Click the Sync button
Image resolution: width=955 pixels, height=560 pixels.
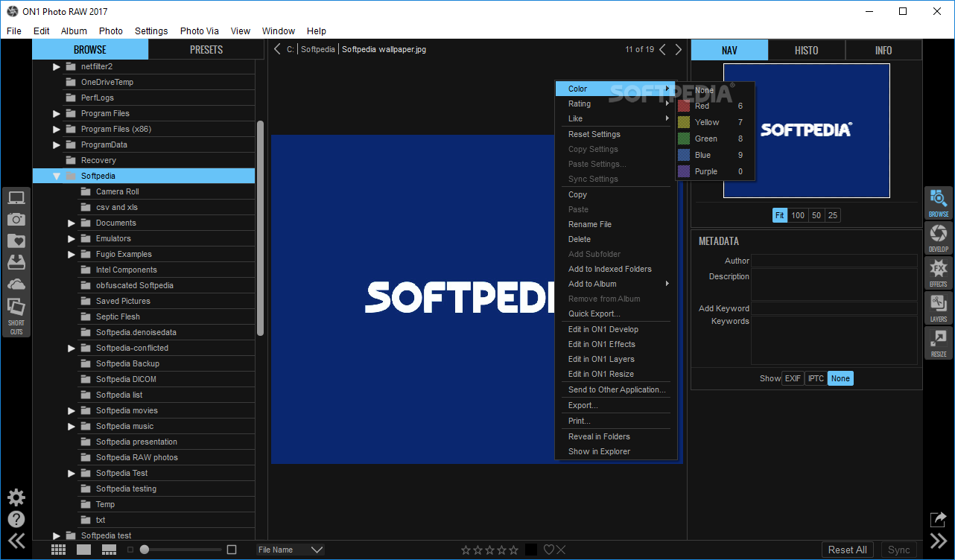[899, 550]
